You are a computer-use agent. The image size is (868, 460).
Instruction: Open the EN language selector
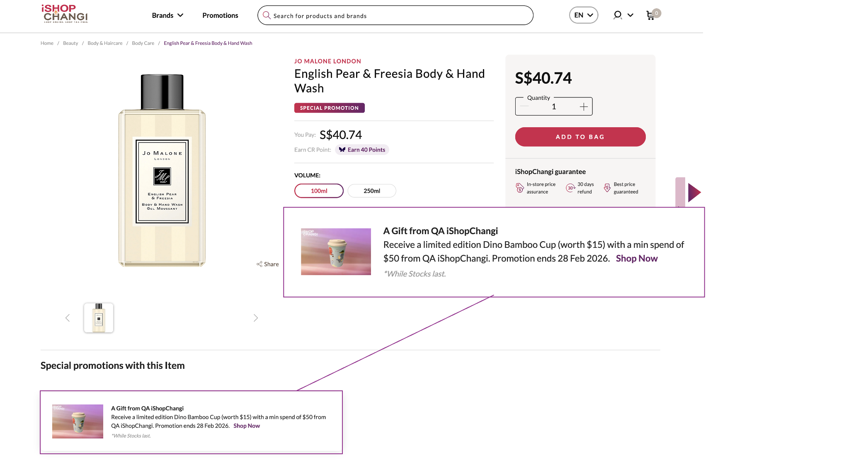point(583,15)
